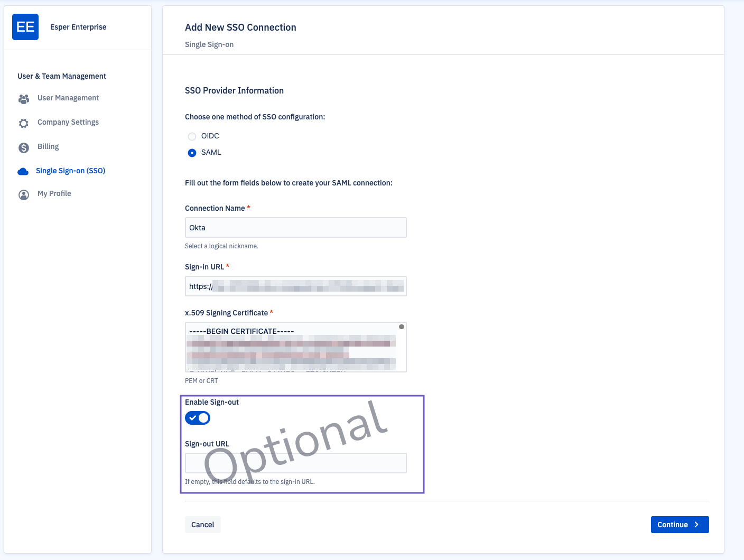Image resolution: width=744 pixels, height=560 pixels.
Task: Click the scrollbar dot in the certificate box
Action: 402,326
